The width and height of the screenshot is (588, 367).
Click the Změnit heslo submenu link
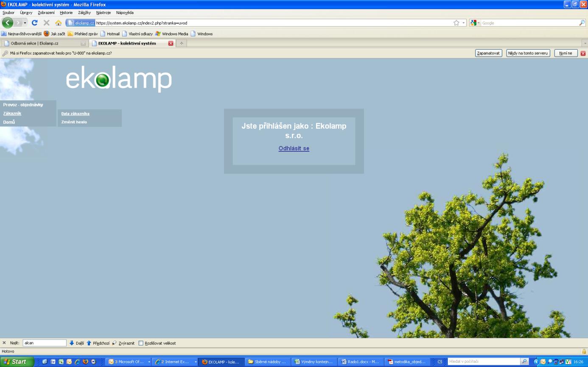(x=74, y=122)
